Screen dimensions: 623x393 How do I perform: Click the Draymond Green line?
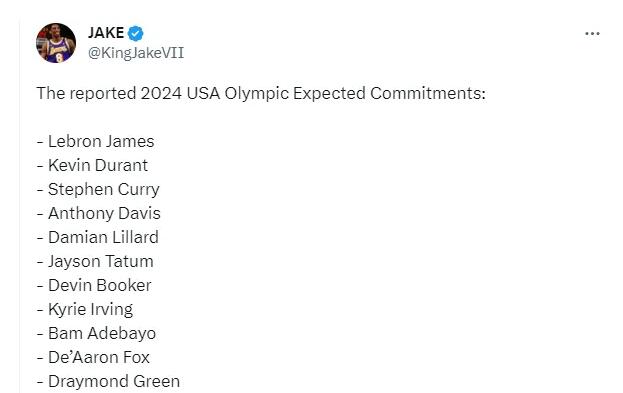pyautogui.click(x=108, y=381)
